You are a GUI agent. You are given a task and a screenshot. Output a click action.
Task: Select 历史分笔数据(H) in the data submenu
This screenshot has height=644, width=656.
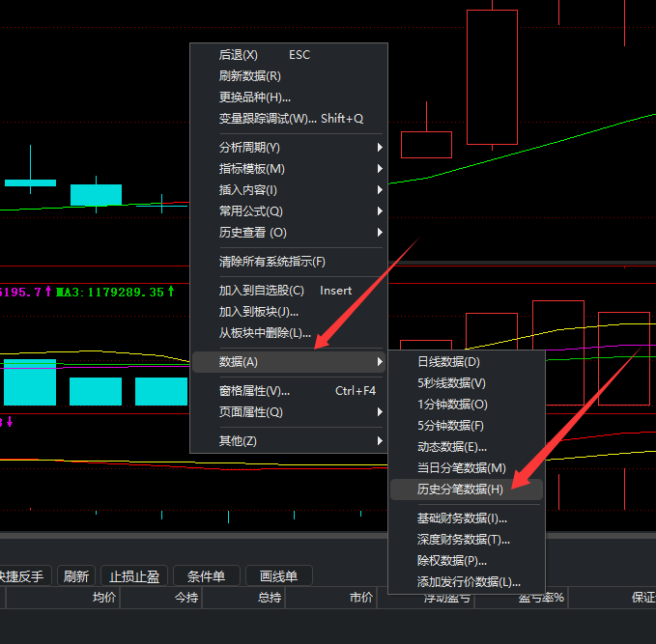coord(461,490)
